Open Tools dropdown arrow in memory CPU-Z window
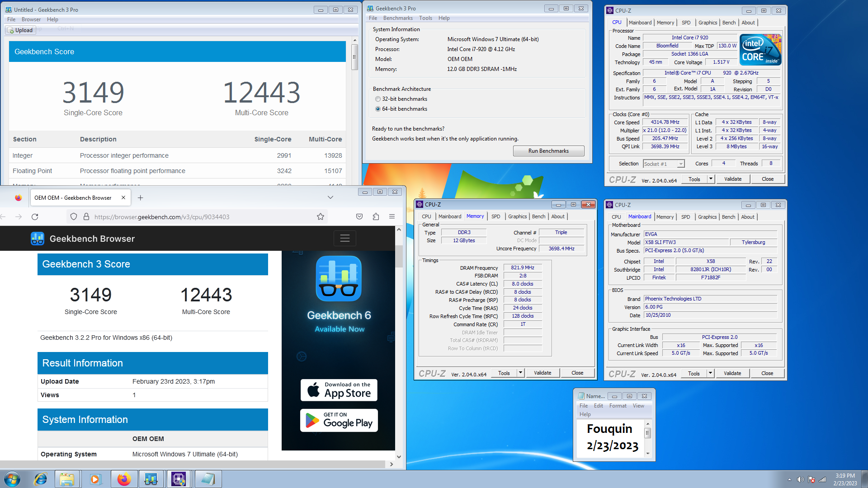Viewport: 868px width, 488px height. pos(520,373)
